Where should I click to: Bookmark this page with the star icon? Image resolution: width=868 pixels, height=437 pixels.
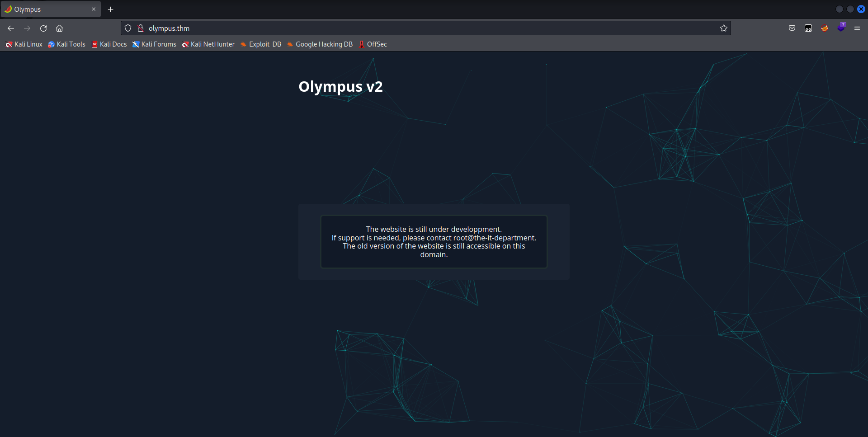723,28
